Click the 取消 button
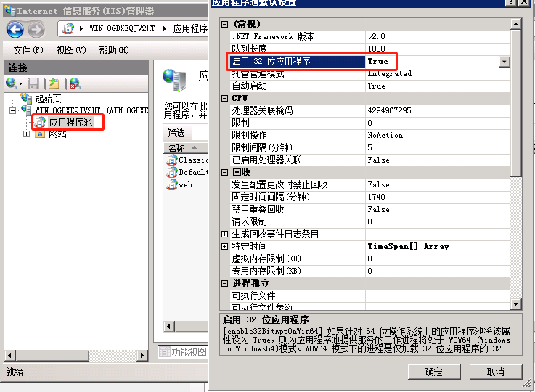The height and width of the screenshot is (392, 535). click(x=495, y=372)
